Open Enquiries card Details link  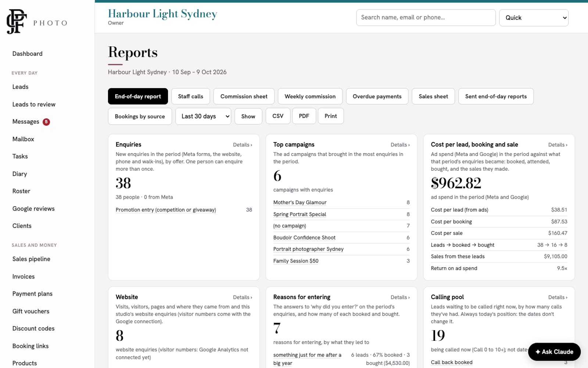(243, 145)
